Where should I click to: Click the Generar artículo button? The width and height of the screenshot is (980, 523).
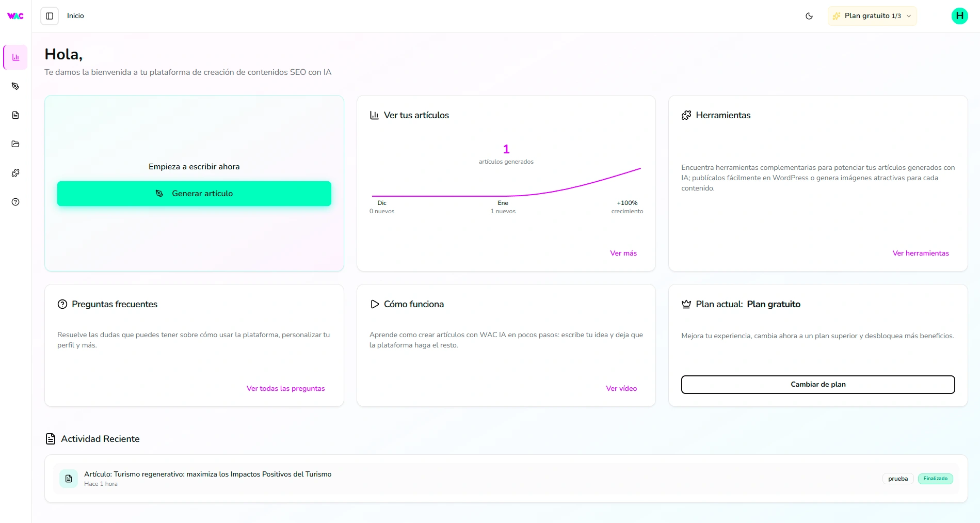pyautogui.click(x=194, y=194)
